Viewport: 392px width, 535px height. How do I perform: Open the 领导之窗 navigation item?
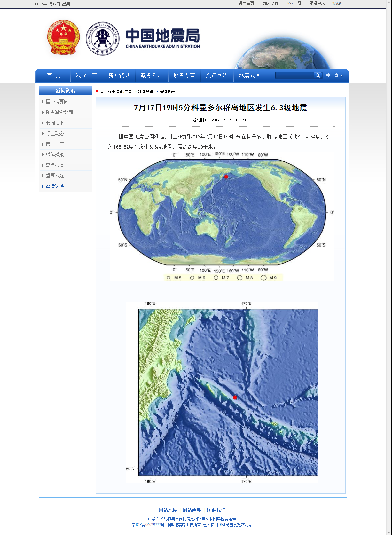point(86,75)
